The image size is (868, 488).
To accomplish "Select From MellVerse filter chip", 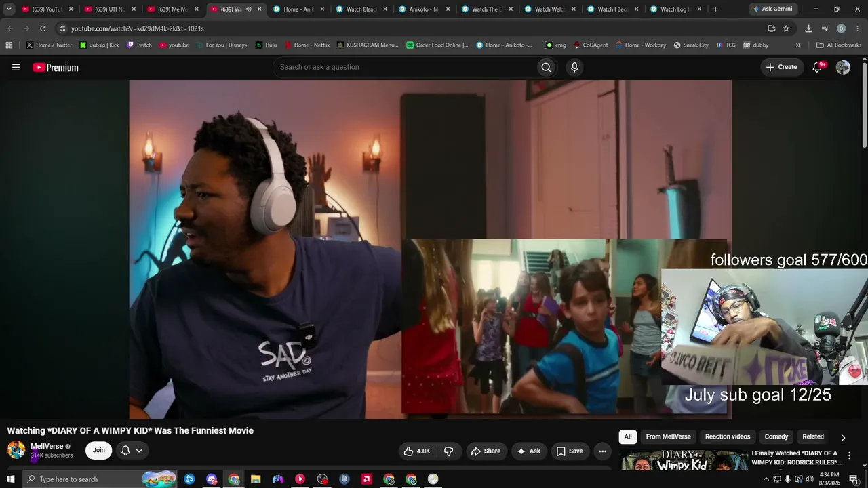I will 668,437.
